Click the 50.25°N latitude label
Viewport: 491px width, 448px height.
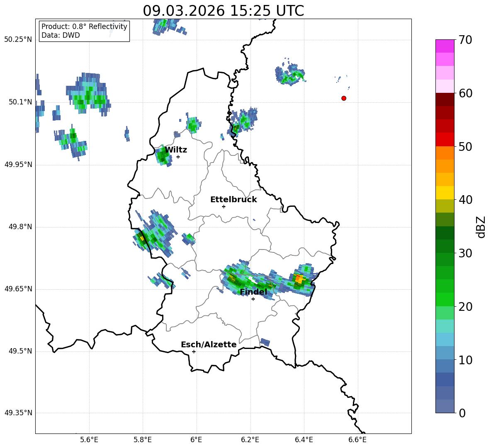[x=18, y=40]
